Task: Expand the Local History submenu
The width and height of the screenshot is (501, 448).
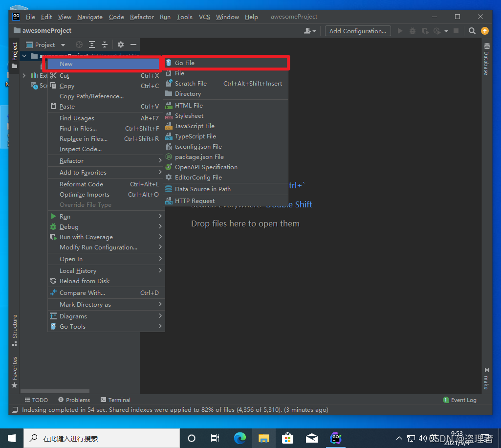Action: click(106, 271)
